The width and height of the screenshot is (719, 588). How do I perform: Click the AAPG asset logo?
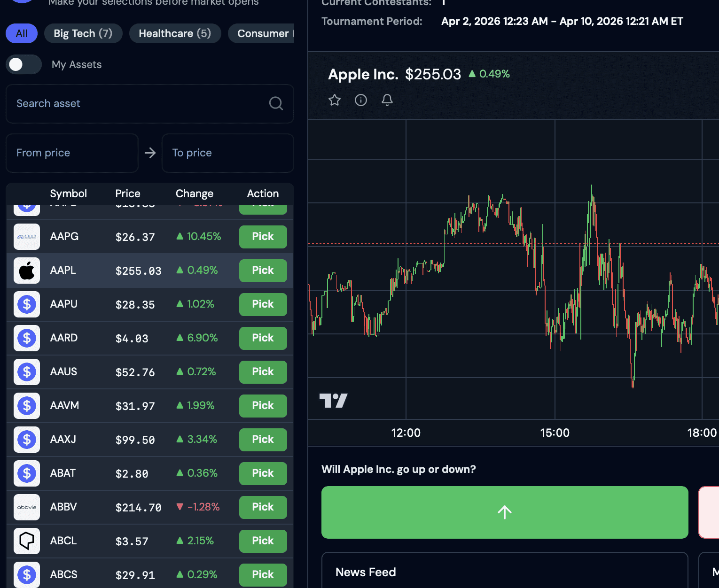27,237
